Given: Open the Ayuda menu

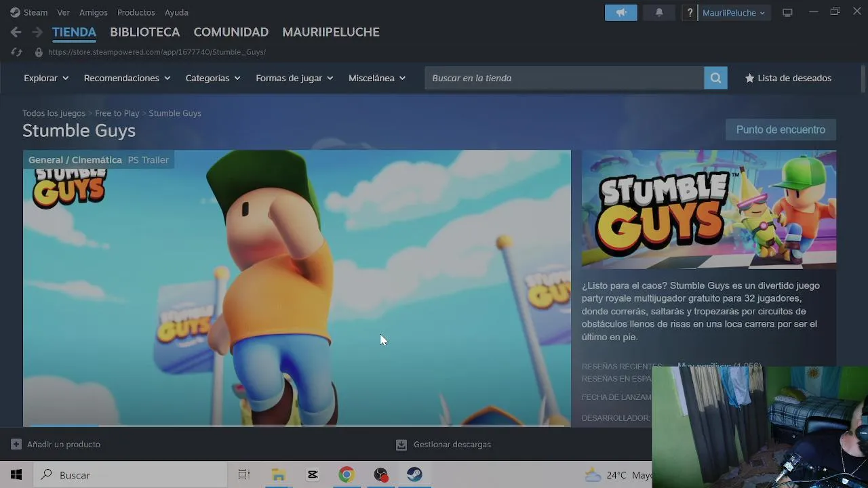Looking at the screenshot, I should coord(176,12).
